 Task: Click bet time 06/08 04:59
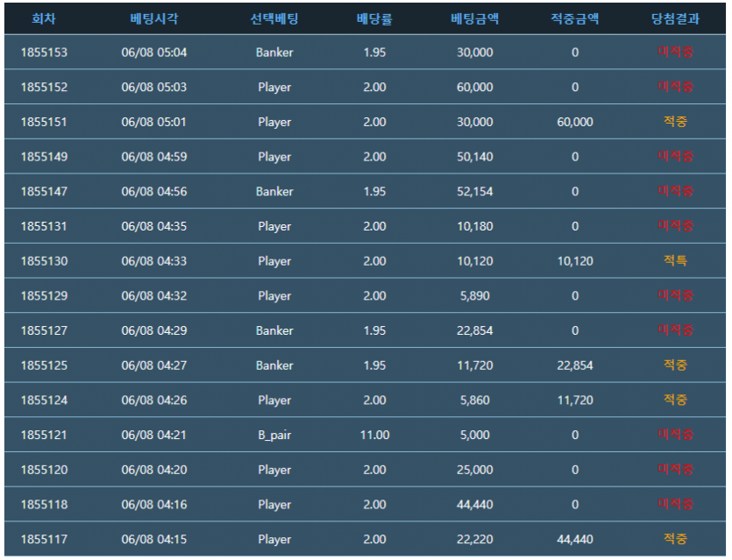pyautogui.click(x=154, y=157)
